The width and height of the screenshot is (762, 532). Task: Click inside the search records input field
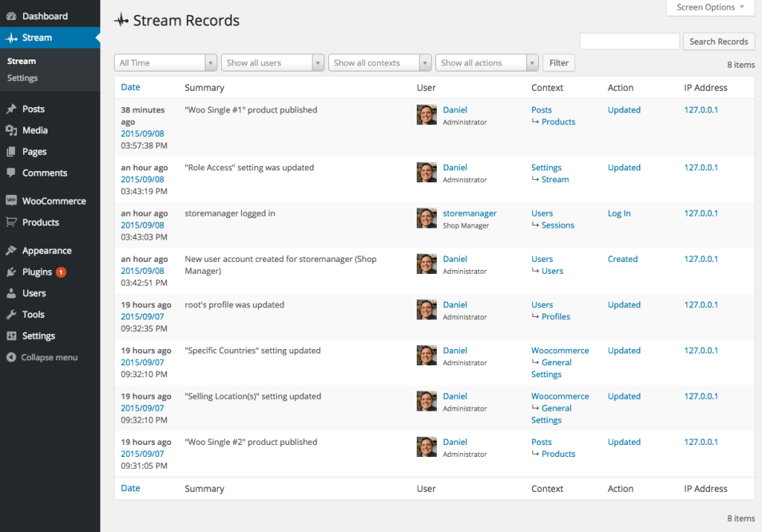(629, 41)
